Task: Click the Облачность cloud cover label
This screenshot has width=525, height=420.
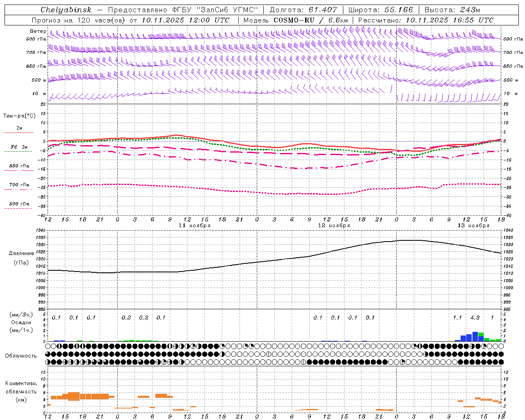Action: pyautogui.click(x=21, y=356)
